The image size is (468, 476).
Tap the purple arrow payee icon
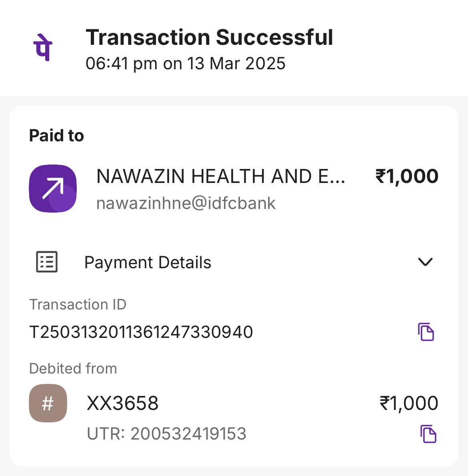click(x=53, y=188)
